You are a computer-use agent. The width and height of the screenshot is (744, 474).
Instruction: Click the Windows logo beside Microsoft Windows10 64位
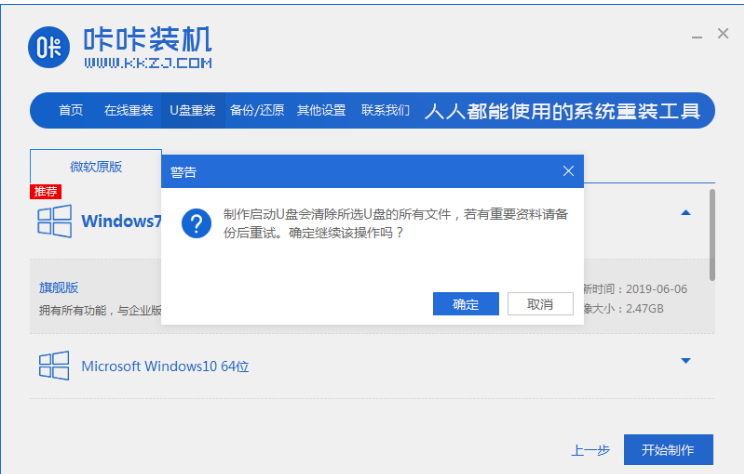coord(54,366)
